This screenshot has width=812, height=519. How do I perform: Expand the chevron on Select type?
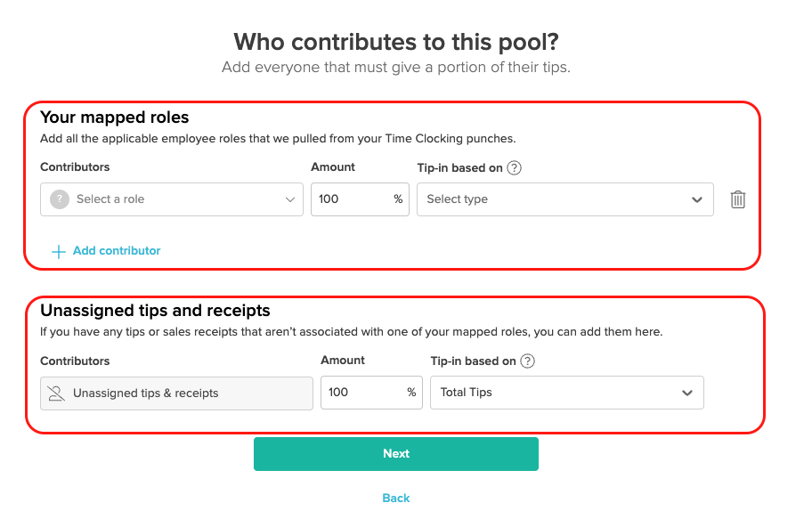click(x=697, y=199)
